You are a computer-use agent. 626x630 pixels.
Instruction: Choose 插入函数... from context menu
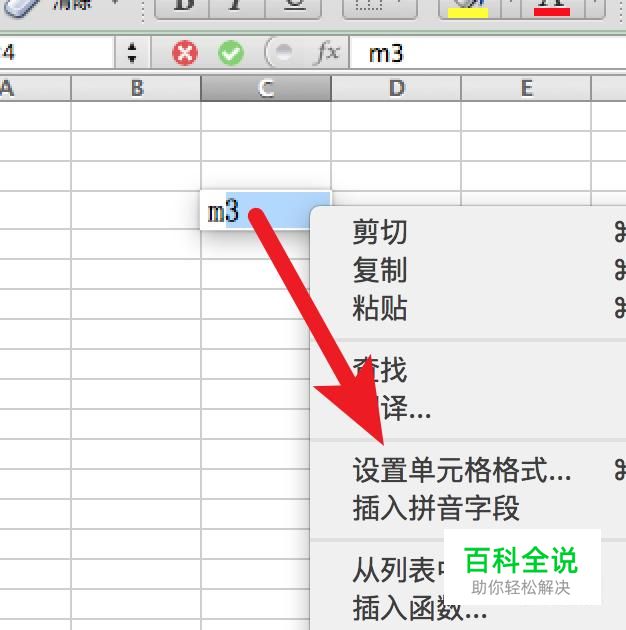tap(468, 608)
